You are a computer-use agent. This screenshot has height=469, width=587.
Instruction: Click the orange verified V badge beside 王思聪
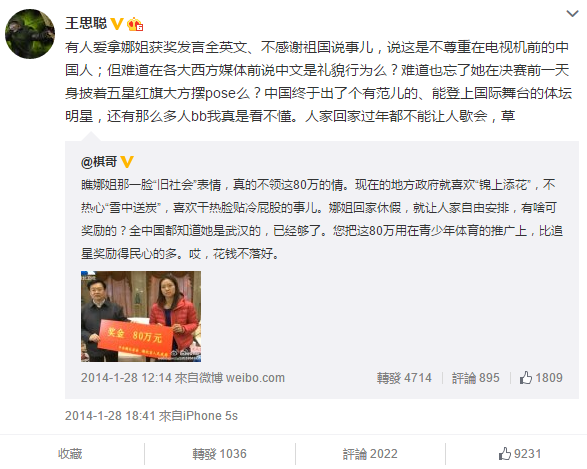(117, 24)
